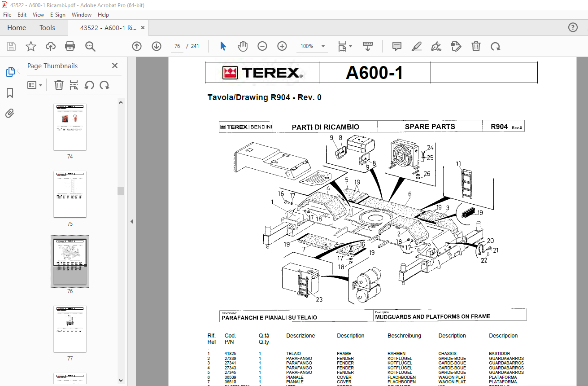Open Page Thumbnails sidebar icon

click(x=10, y=72)
